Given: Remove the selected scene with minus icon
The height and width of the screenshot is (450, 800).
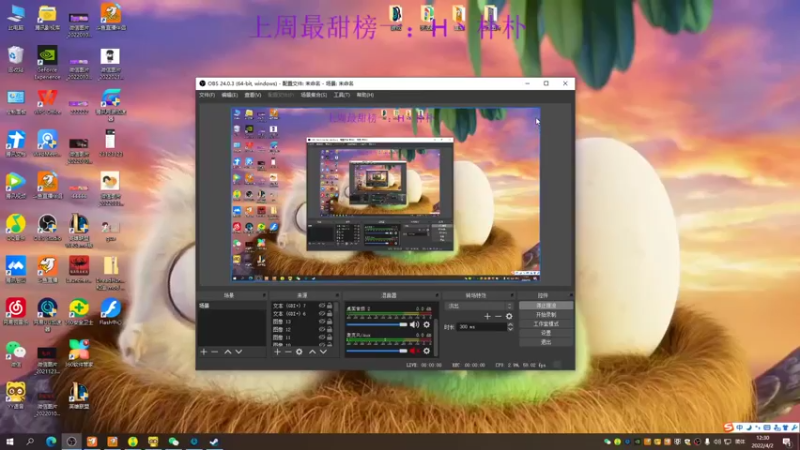Looking at the screenshot, I should [x=215, y=352].
